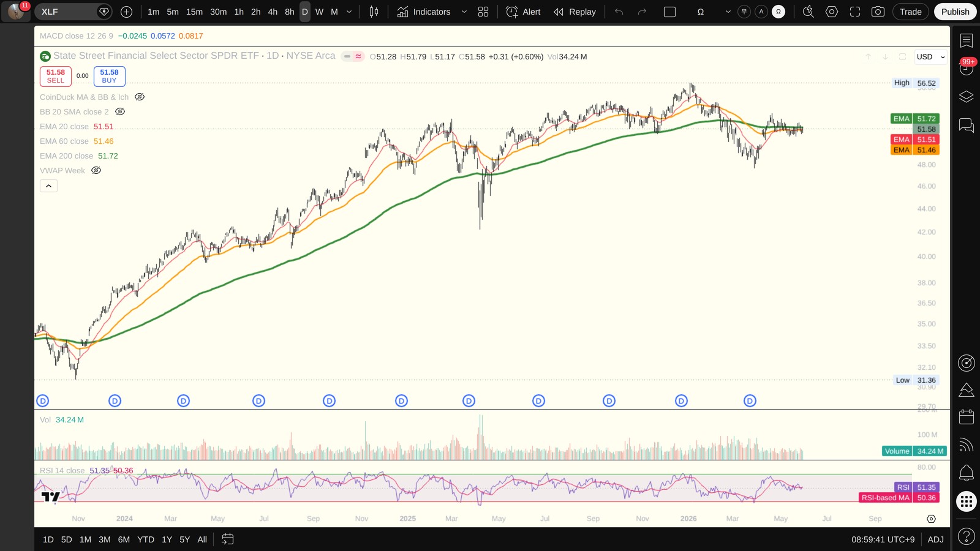Select the YTD date range
This screenshot has height=551, width=980.
click(146, 539)
